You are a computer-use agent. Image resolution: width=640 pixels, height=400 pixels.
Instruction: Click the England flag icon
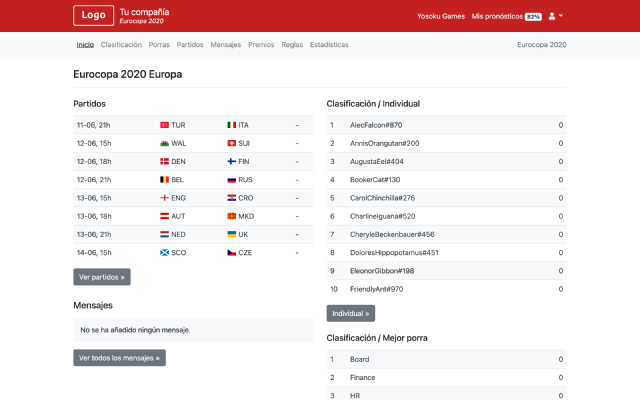pos(164,198)
